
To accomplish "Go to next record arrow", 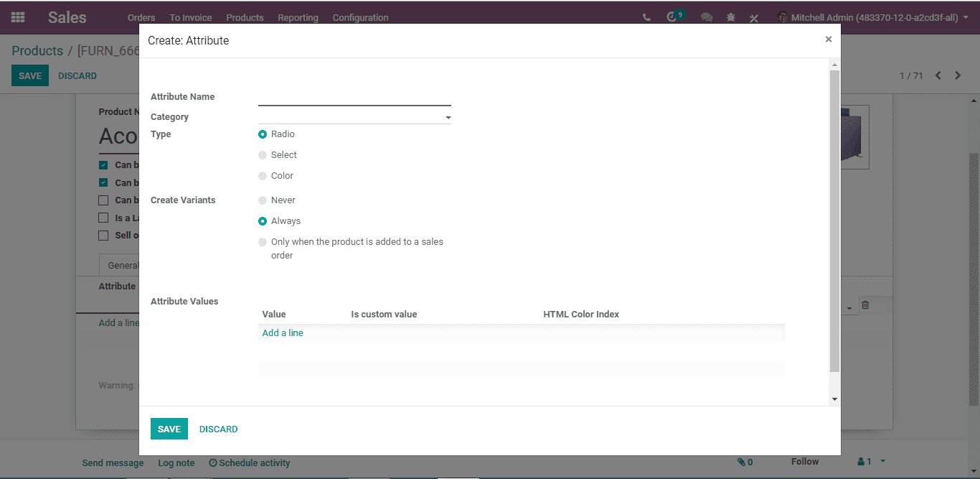I will (958, 75).
